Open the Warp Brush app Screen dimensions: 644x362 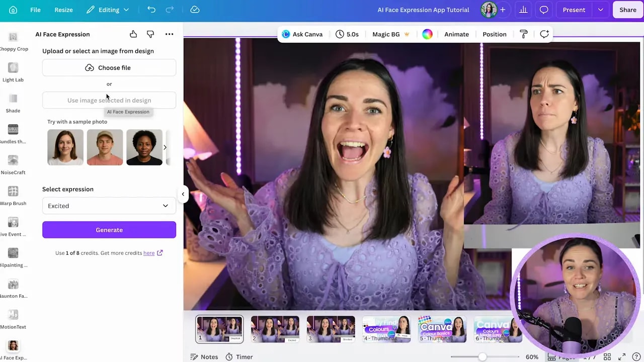click(x=13, y=196)
